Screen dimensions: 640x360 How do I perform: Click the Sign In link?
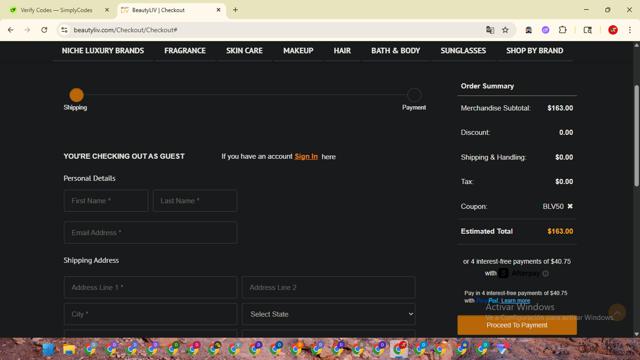(x=306, y=156)
